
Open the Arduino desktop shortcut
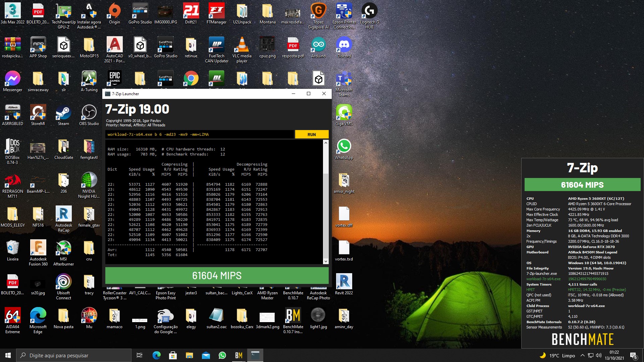point(318,48)
